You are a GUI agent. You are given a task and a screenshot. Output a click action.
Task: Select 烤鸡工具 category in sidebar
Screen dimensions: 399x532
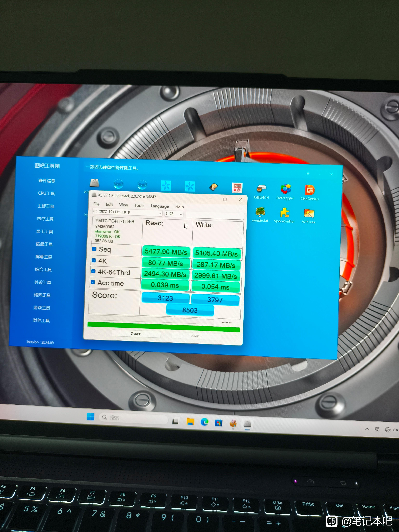[42, 295]
